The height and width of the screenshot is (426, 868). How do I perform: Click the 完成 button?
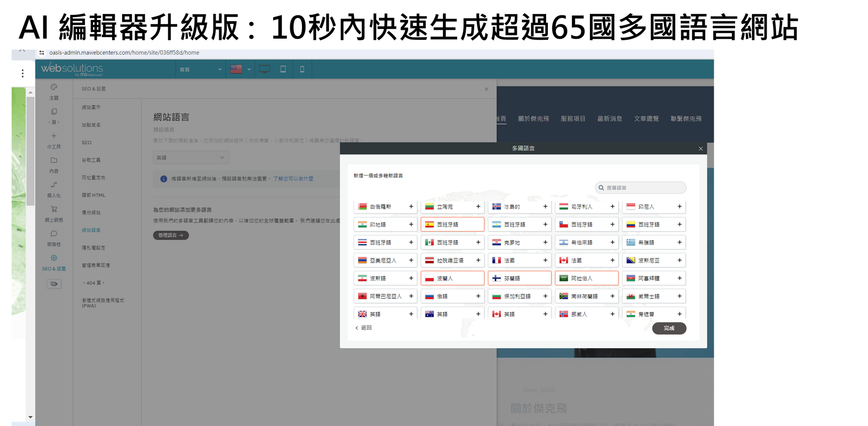click(x=669, y=328)
